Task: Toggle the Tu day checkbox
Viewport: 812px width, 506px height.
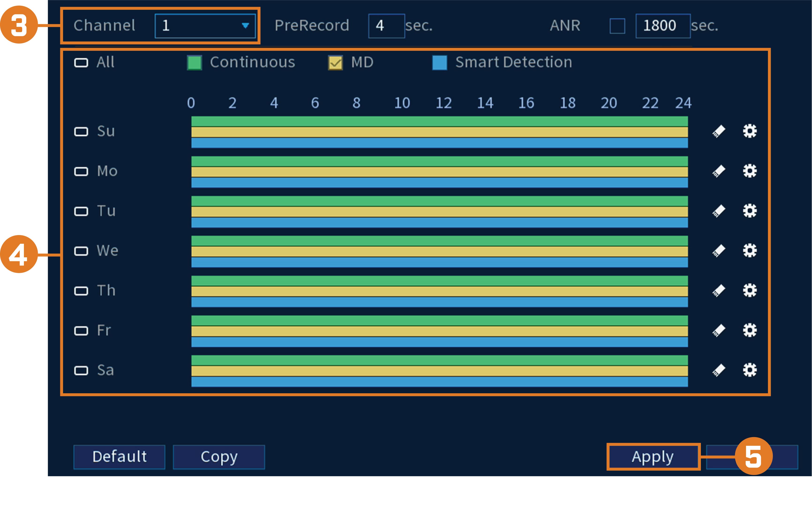Action: point(81,211)
